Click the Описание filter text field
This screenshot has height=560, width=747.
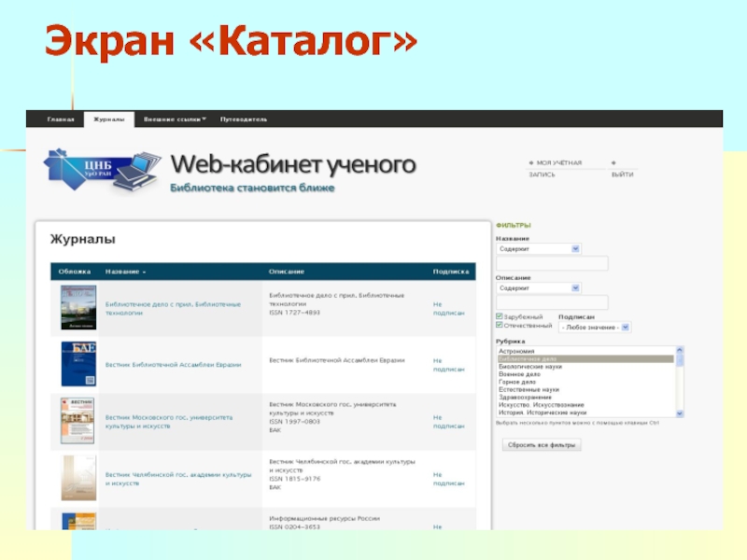(552, 302)
